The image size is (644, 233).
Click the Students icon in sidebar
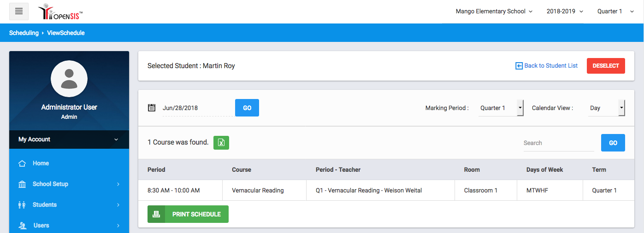pyautogui.click(x=22, y=205)
